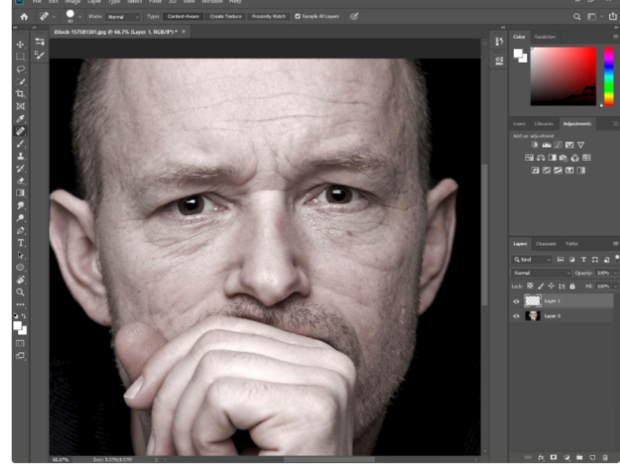Toggle the type layer filter
The width and height of the screenshot is (620, 464).
click(584, 259)
